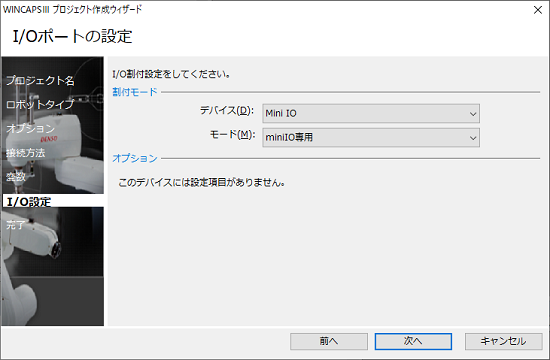Screen dimensions: 550x360
Task: Click the red DENSO logo on robot
Action: point(49,139)
